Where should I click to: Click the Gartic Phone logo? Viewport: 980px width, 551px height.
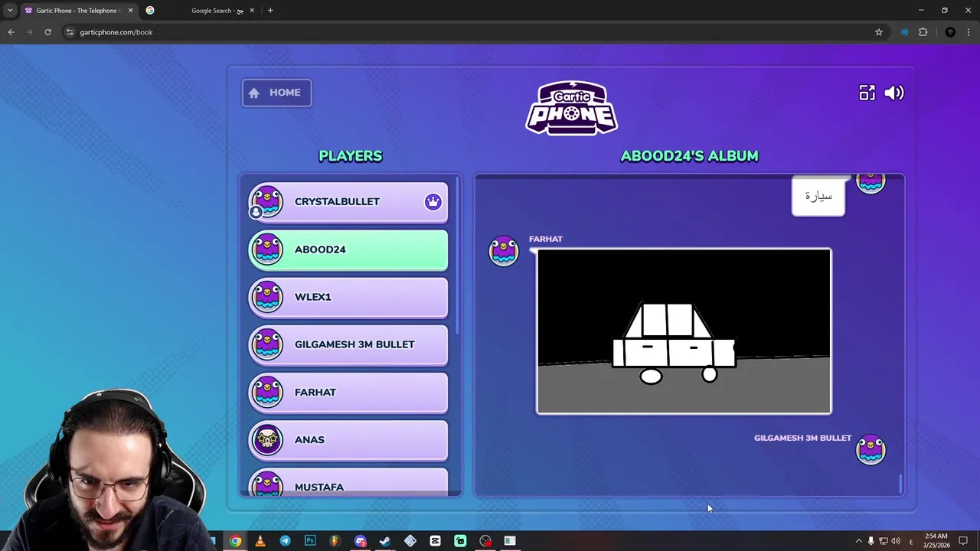pos(571,108)
